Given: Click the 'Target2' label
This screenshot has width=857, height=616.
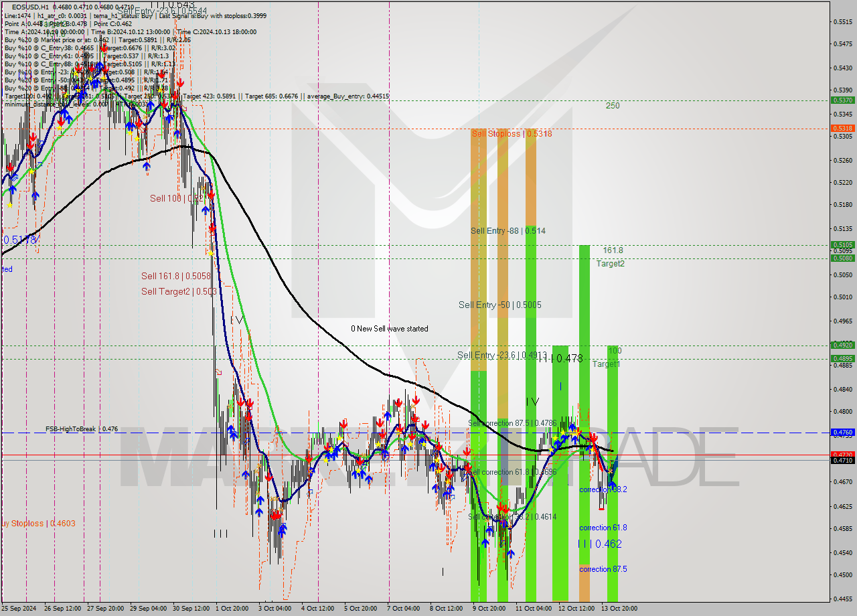Looking at the screenshot, I should point(611,263).
